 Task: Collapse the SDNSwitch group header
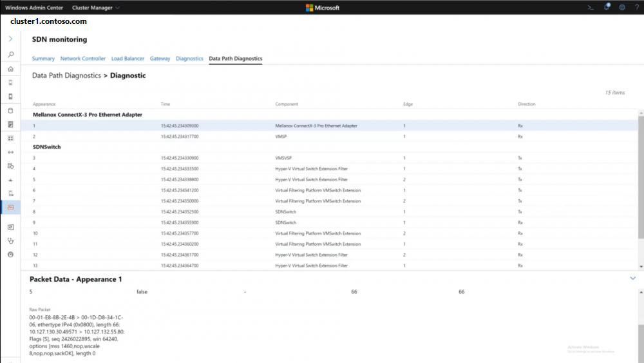tap(47, 147)
